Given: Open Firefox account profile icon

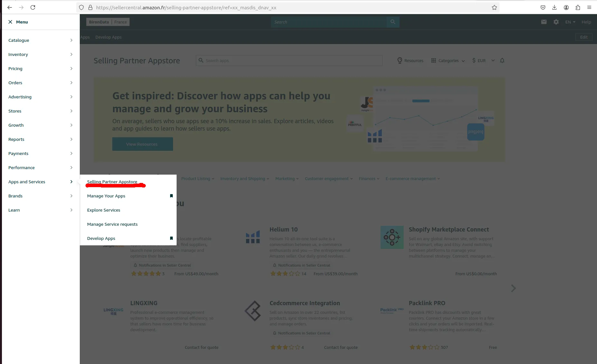Looking at the screenshot, I should point(566,7).
